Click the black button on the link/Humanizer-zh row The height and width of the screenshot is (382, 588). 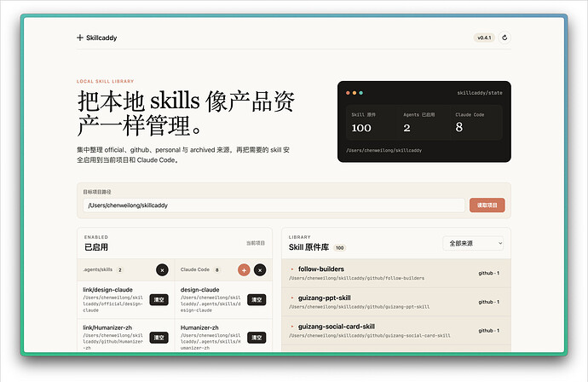(x=159, y=338)
